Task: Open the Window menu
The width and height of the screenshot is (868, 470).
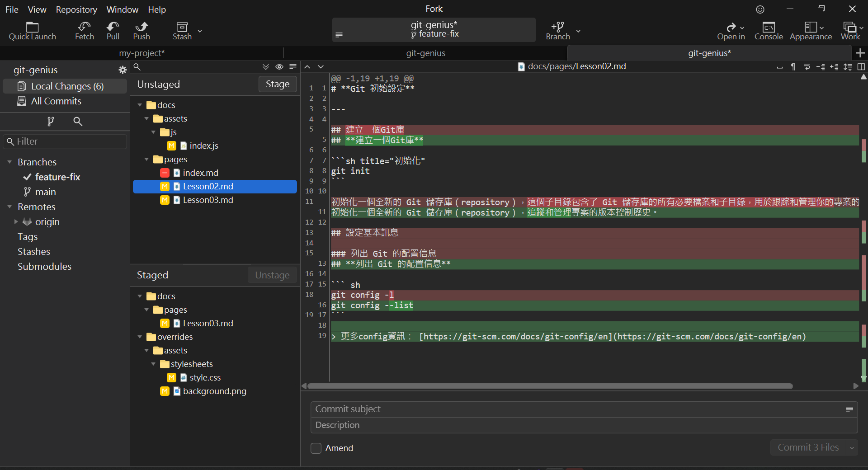Action: coord(122,9)
